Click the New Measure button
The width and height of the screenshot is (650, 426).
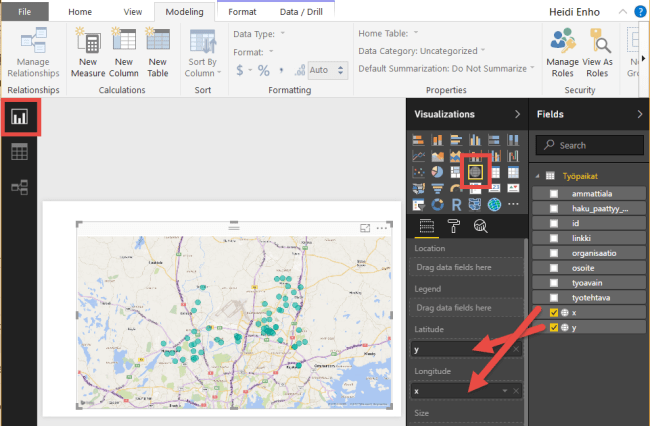90,53
